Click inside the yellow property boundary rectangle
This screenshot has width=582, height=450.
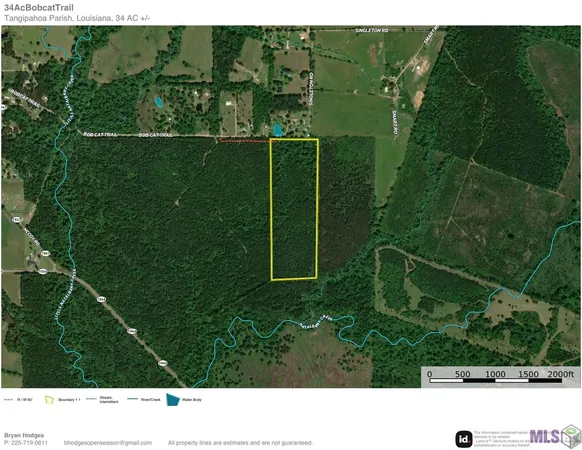(294, 209)
